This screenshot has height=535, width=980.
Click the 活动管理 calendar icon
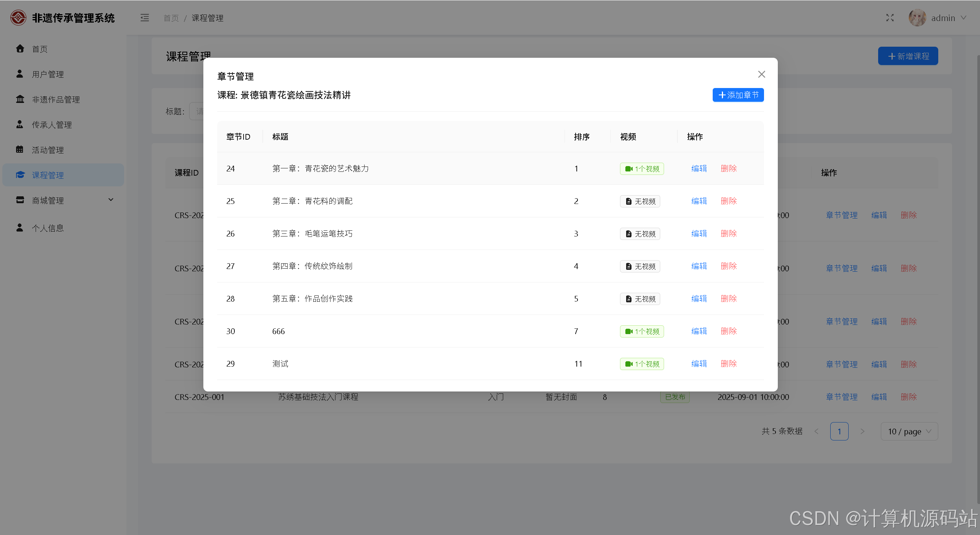[20, 149]
